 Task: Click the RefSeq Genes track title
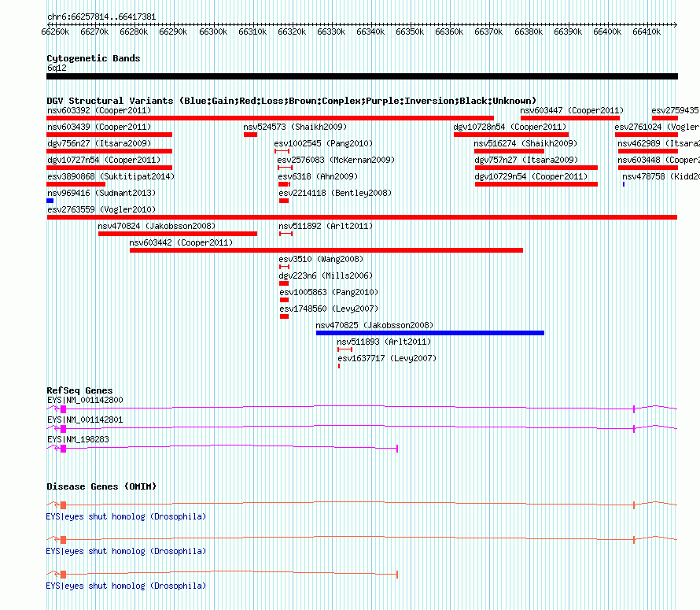tap(79, 390)
